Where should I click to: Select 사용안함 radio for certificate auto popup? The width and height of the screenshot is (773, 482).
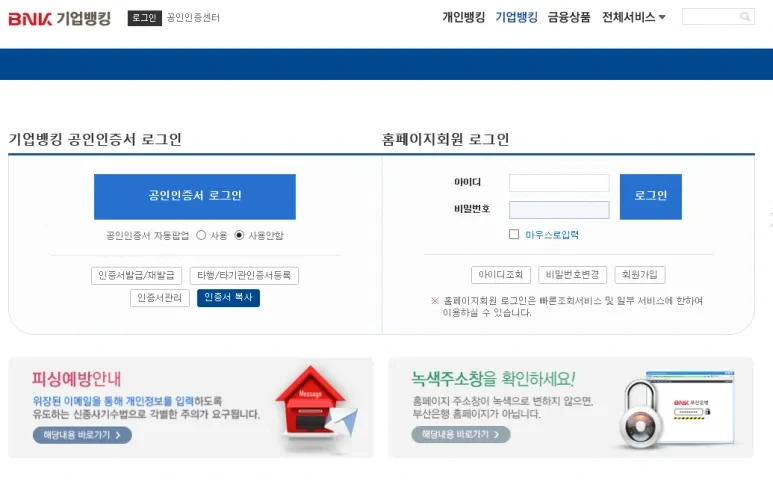[x=239, y=235]
